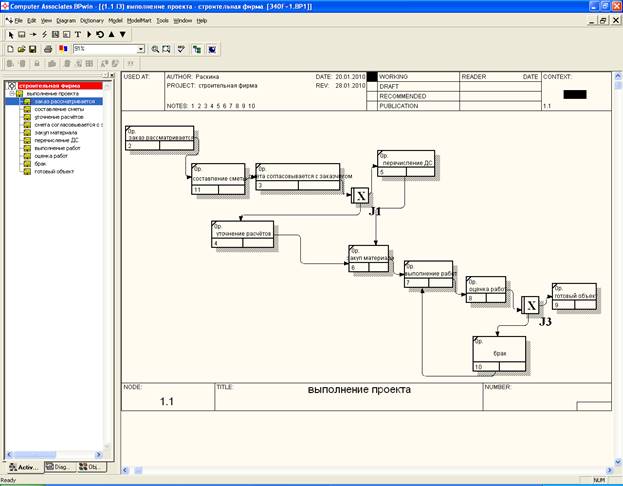Click the circular go-to-parent arrow tool
This screenshot has height=486, width=623.
100,35
